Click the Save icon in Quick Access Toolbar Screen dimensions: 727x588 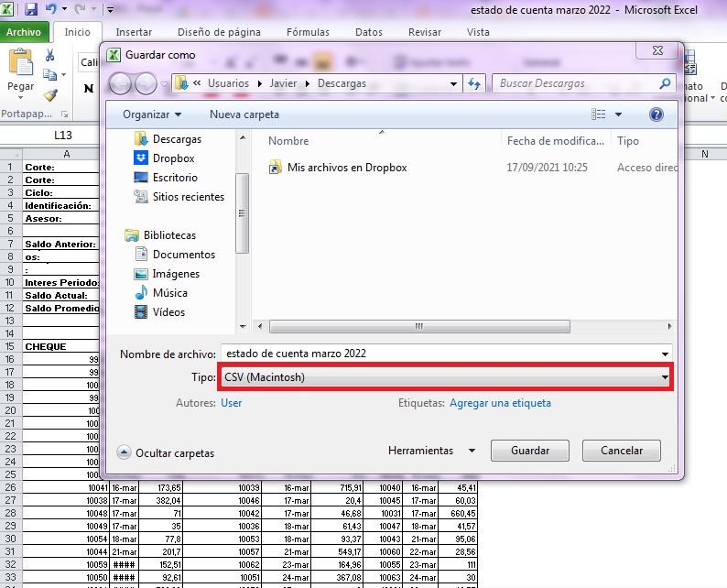[x=31, y=10]
